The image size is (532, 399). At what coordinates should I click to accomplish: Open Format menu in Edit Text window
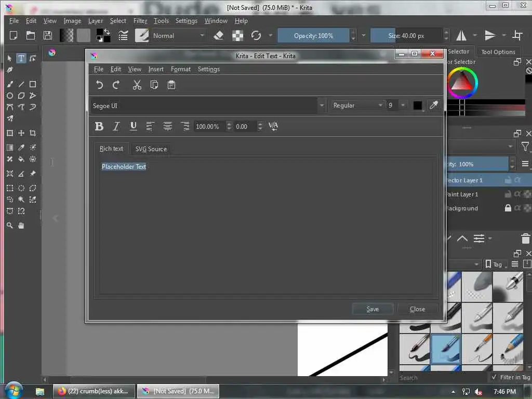click(x=180, y=69)
